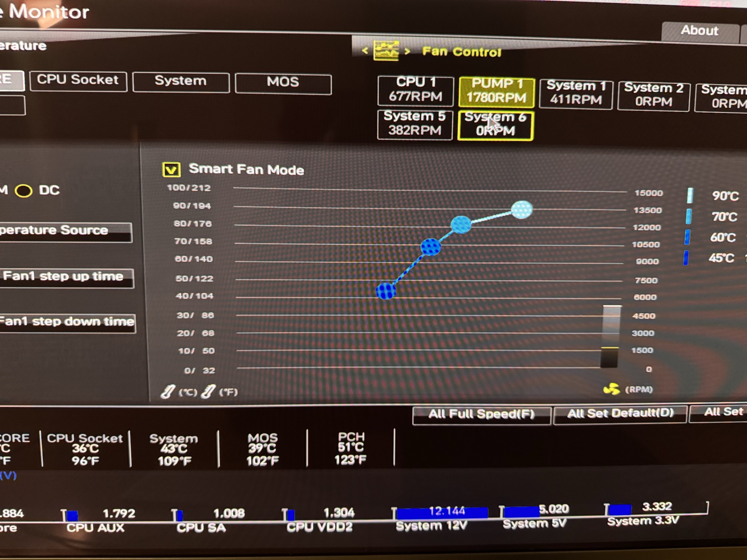Click the 70°C curve legend marker

click(689, 216)
